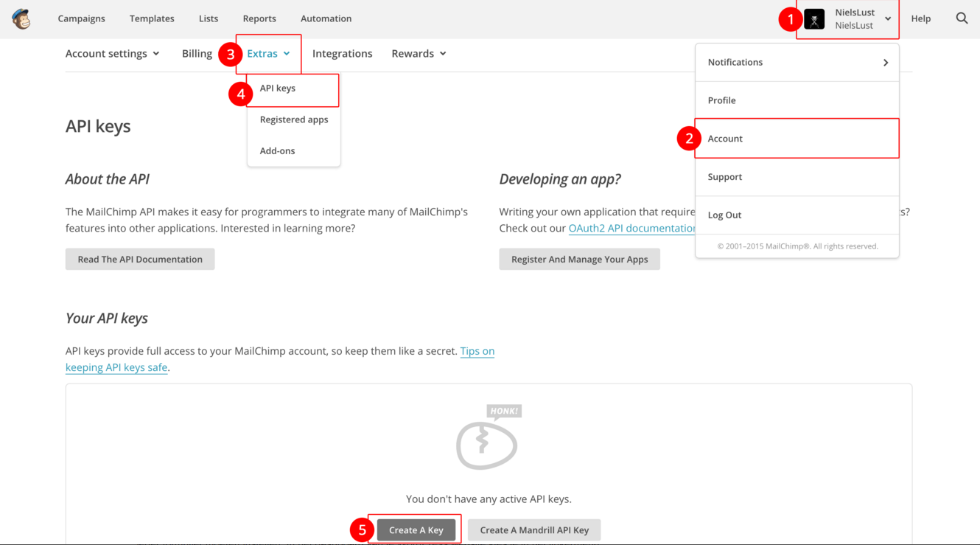This screenshot has width=980, height=545.
Task: Click the HONK! empty-state egg illustration
Action: click(488, 437)
